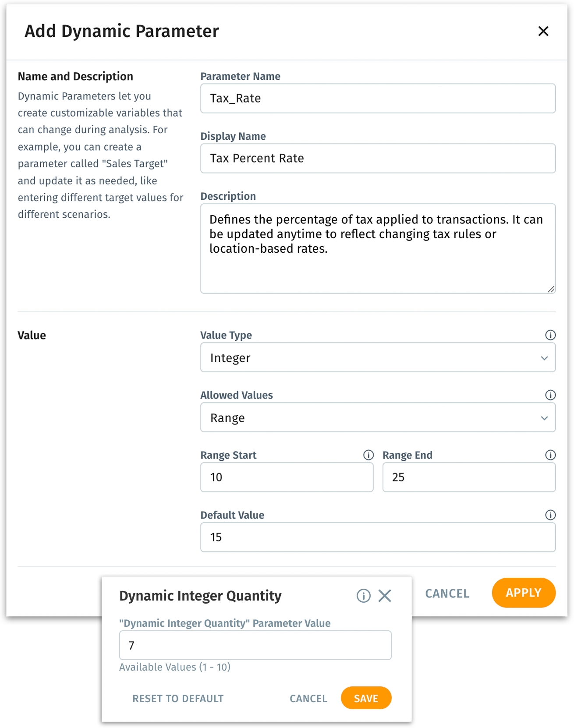
Task: Close the Dynamic Integer Quantity popup
Action: pyautogui.click(x=385, y=596)
